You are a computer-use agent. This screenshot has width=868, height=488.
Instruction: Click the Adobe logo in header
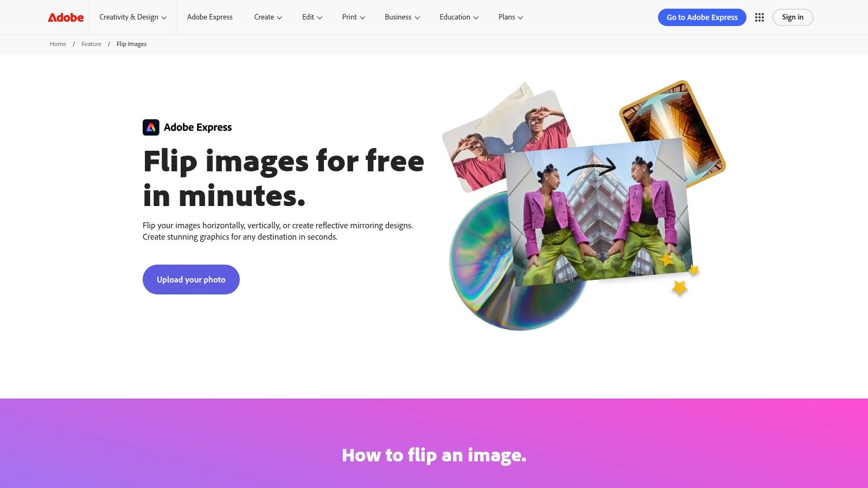(66, 17)
